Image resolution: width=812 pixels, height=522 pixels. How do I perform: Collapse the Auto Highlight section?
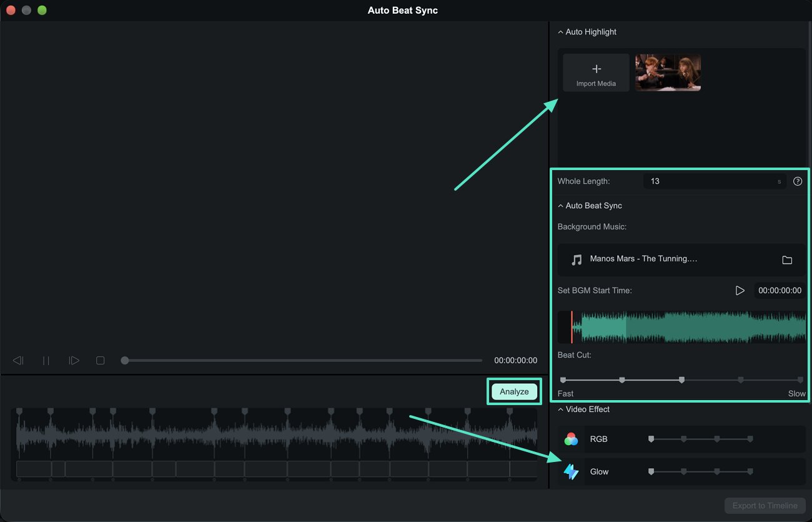(x=560, y=32)
